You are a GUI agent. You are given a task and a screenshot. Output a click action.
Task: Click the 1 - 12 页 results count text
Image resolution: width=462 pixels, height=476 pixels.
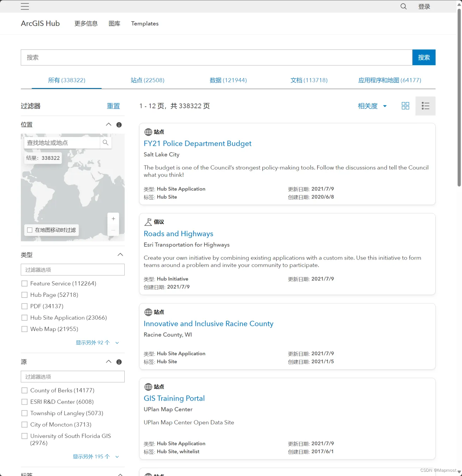(x=175, y=106)
